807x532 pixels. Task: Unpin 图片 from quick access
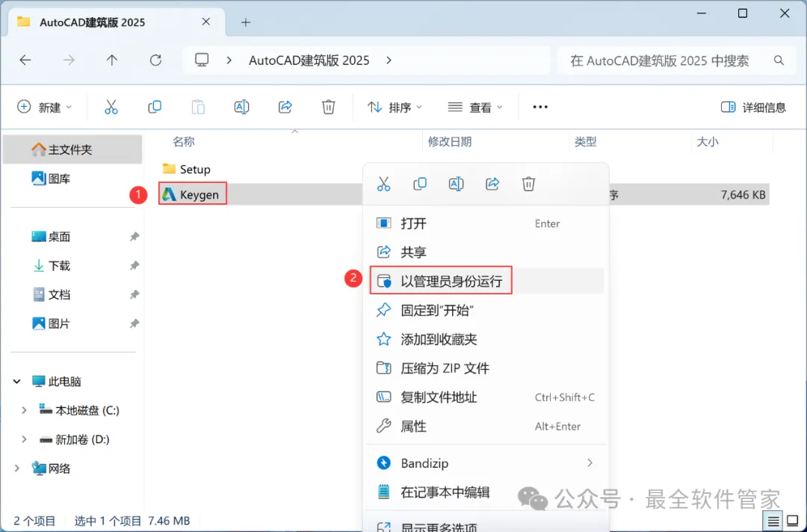click(134, 324)
